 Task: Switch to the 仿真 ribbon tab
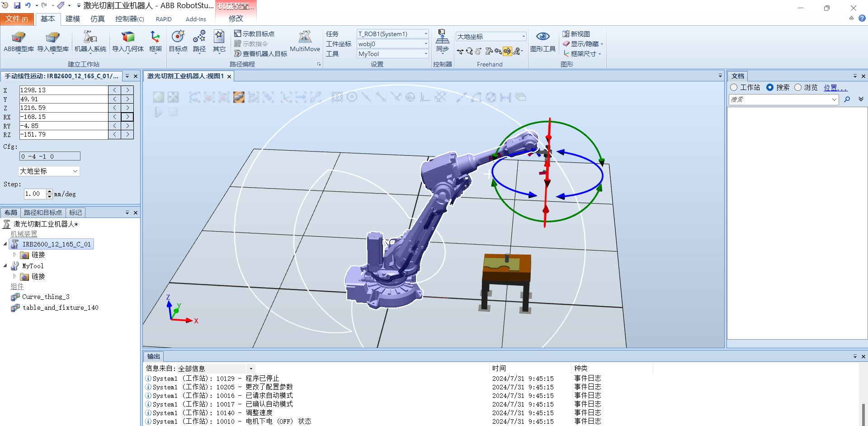click(97, 19)
